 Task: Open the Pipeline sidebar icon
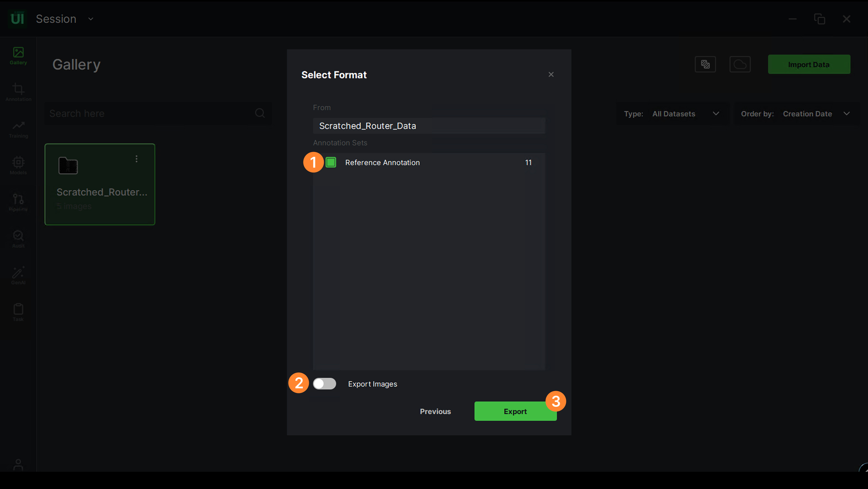coord(18,202)
